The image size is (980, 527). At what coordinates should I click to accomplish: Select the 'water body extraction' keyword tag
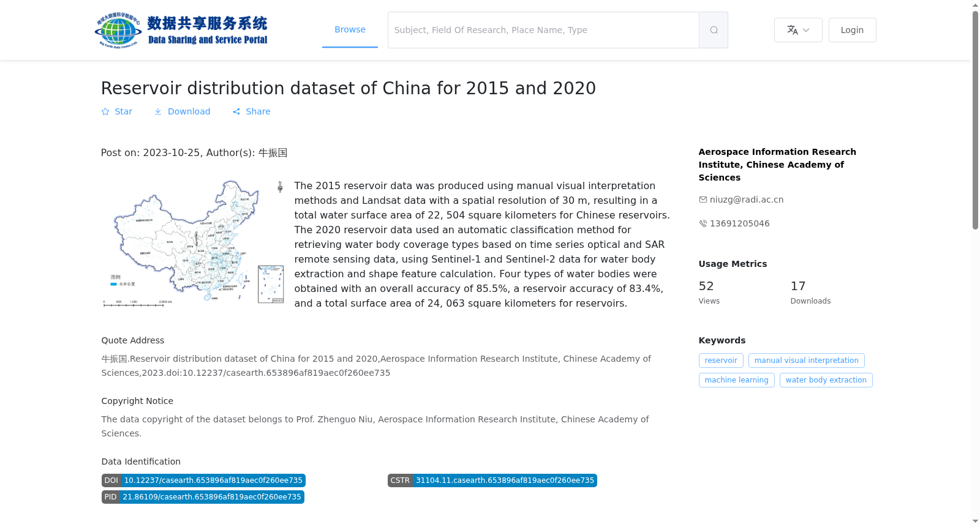[x=826, y=380]
